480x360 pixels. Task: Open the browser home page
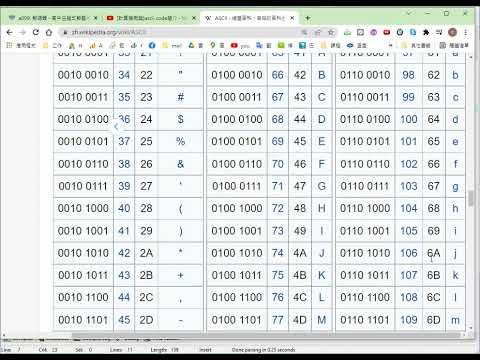coord(49,32)
